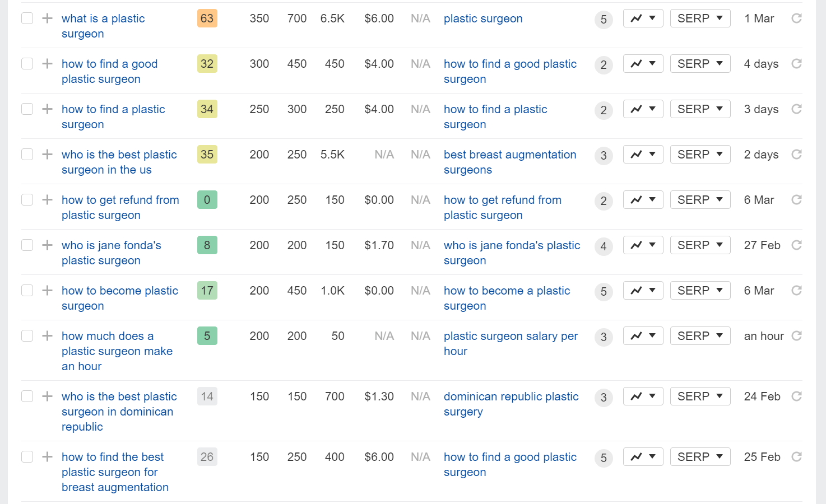Click the SERP features count '4' badge
This screenshot has height=504, width=826.
(604, 246)
